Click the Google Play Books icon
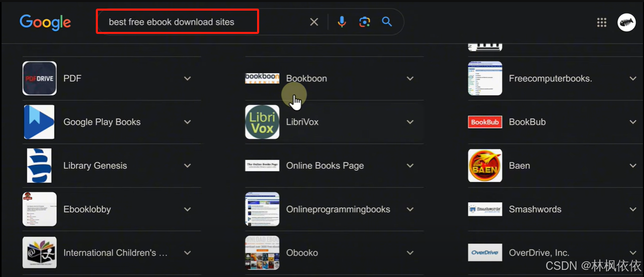This screenshot has height=277, width=644. (x=40, y=122)
